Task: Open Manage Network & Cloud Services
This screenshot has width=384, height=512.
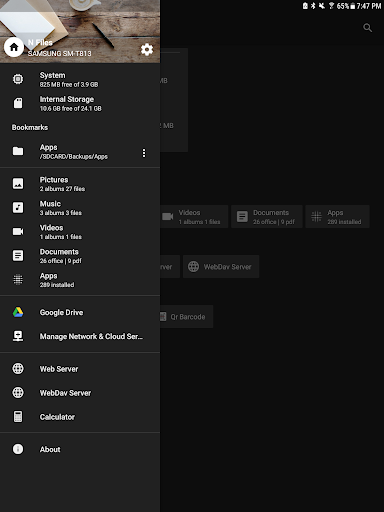Action: click(x=80, y=336)
